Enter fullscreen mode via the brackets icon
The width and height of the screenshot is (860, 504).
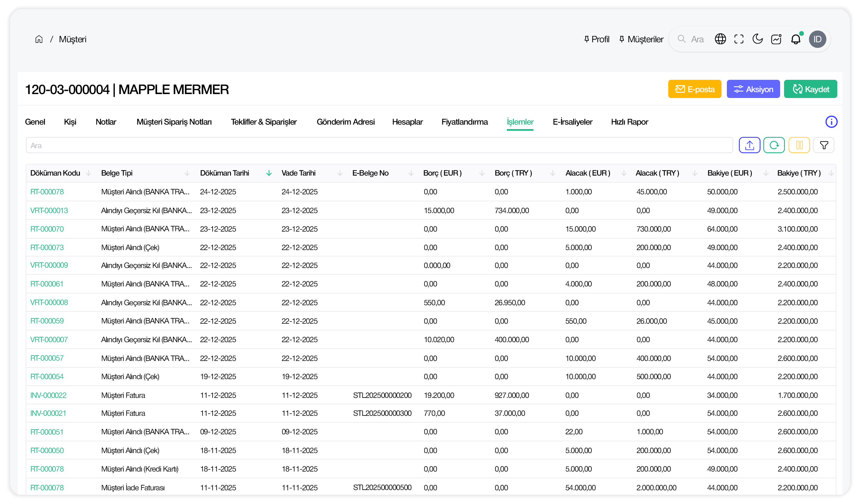(739, 39)
